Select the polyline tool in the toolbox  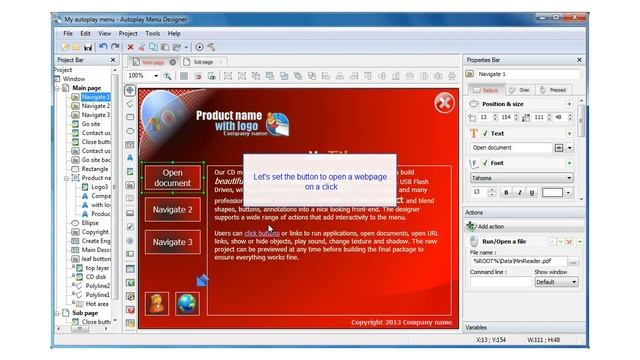130,104
